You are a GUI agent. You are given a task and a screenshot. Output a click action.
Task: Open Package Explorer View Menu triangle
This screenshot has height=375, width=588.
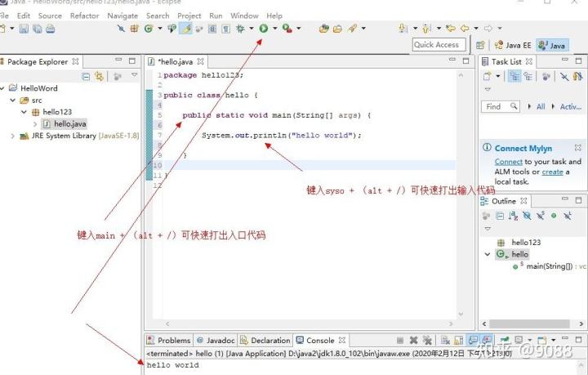coord(135,75)
